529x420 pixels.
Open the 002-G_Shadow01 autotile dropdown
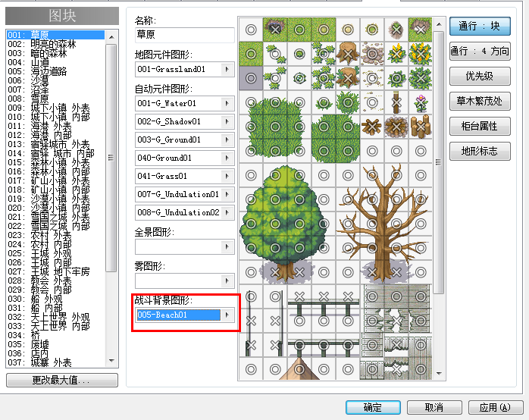coord(227,121)
